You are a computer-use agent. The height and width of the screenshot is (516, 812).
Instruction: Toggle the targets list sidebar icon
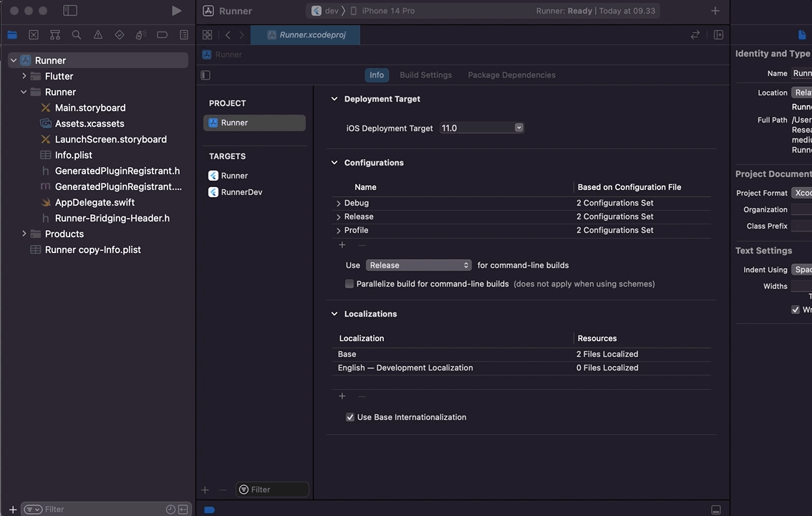(206, 75)
